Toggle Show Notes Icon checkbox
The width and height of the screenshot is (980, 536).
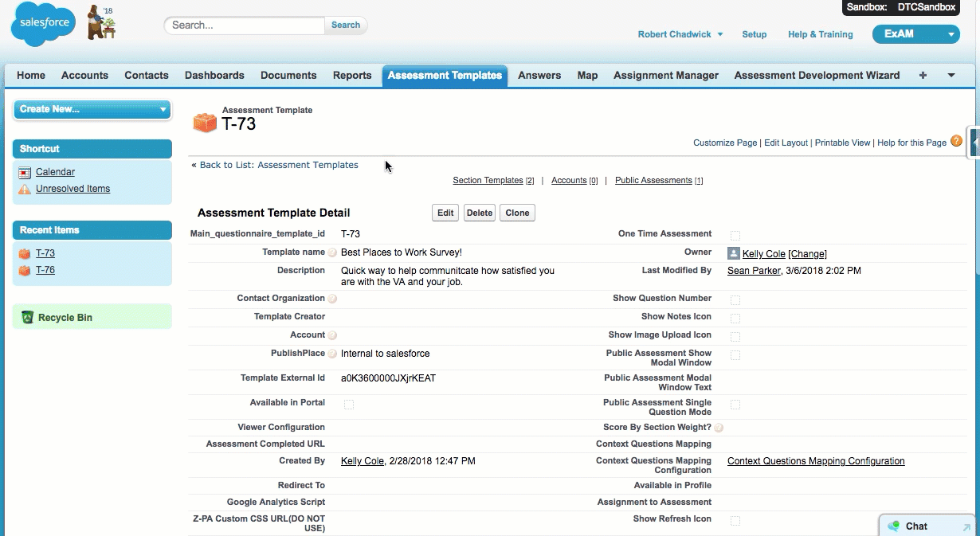tap(735, 319)
